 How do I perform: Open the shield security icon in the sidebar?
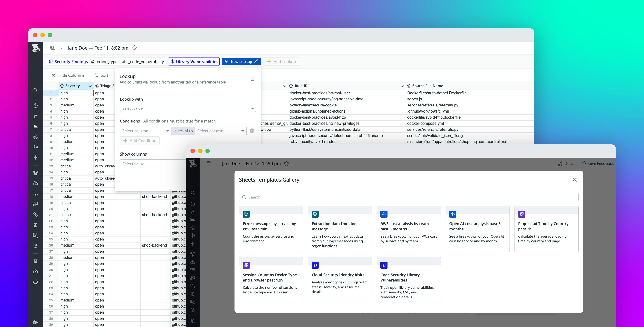tap(35, 225)
